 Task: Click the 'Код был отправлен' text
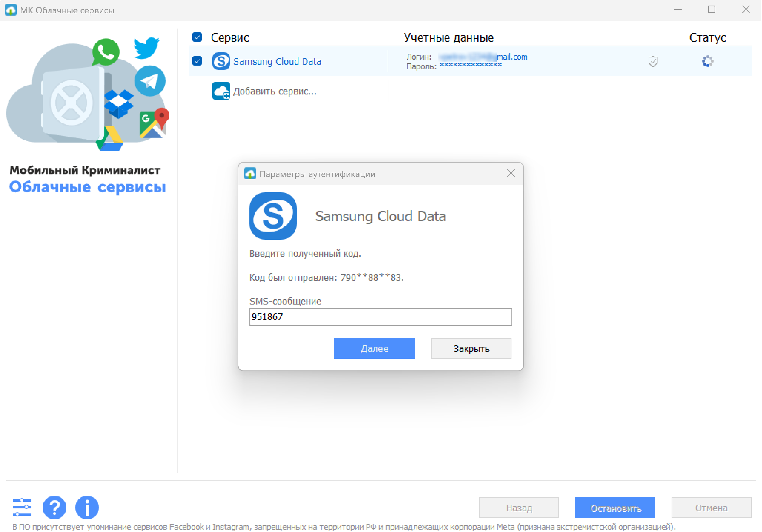(x=327, y=277)
